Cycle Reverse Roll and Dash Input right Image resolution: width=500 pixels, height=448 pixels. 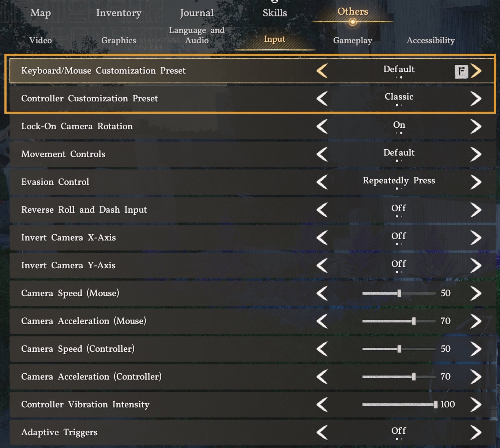point(476,210)
